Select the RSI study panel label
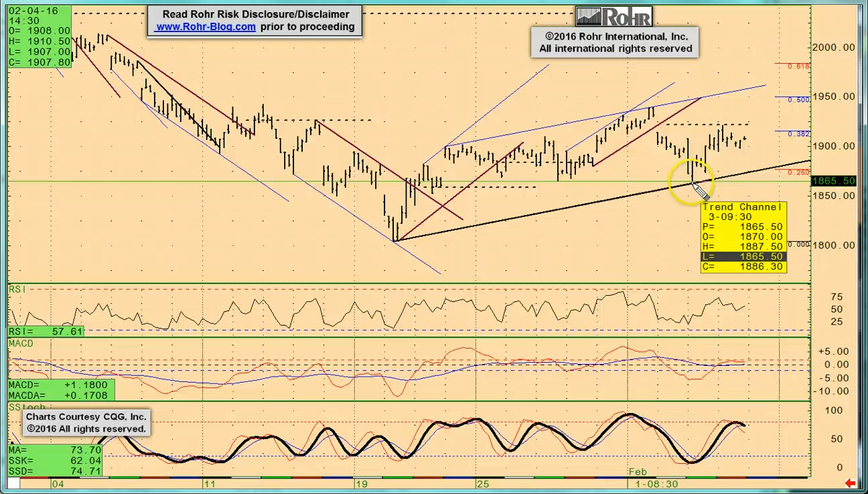The image size is (868, 494). click(17, 289)
